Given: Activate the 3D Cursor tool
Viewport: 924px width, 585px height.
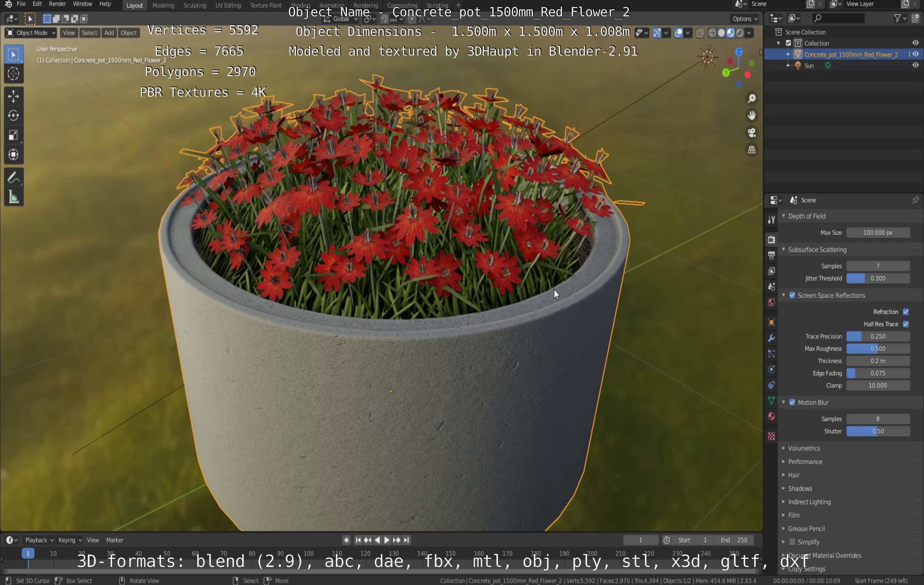Looking at the screenshot, I should 13,74.
